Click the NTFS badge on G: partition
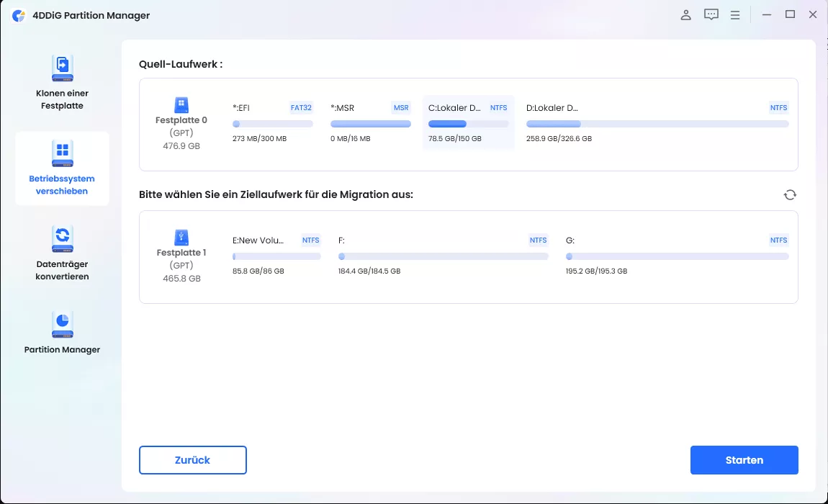This screenshot has width=828, height=504. point(778,240)
